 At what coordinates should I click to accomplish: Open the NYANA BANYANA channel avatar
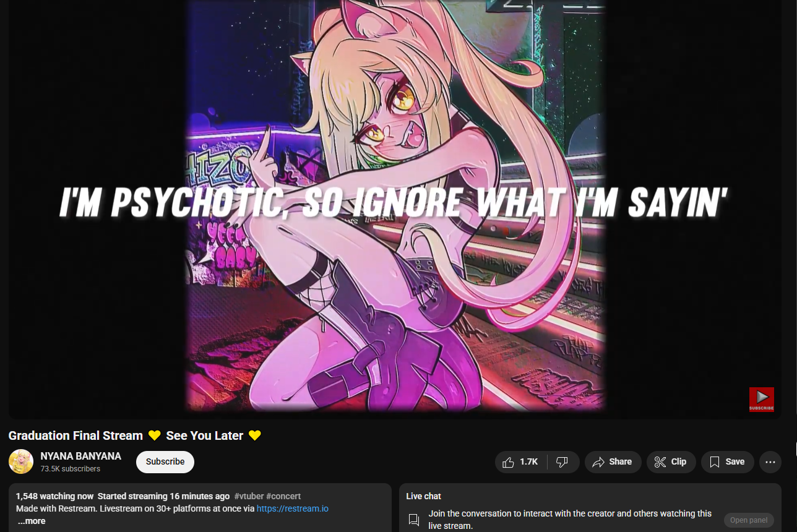point(21,461)
